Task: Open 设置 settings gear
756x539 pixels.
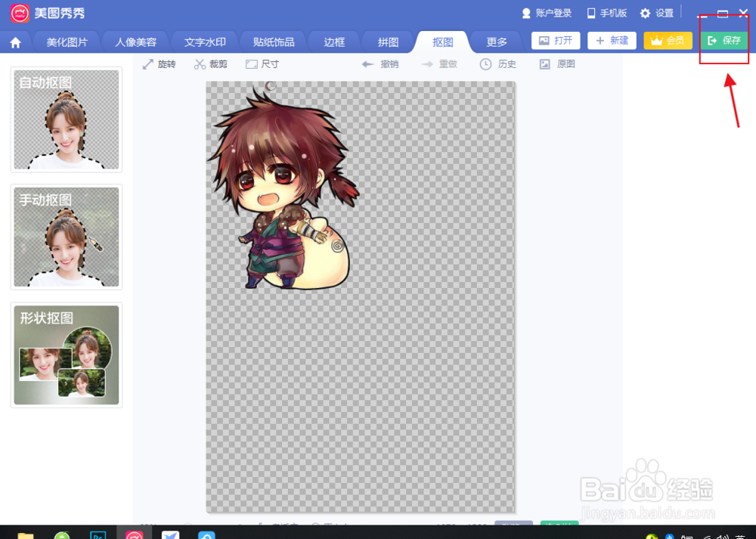Action: (x=657, y=13)
